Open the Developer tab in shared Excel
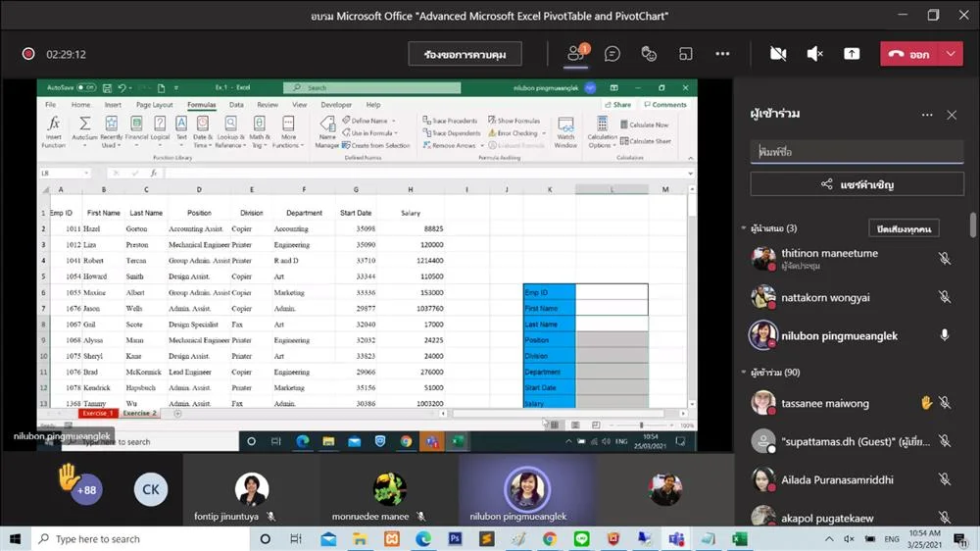Viewport: 980px width, 551px height. point(336,105)
